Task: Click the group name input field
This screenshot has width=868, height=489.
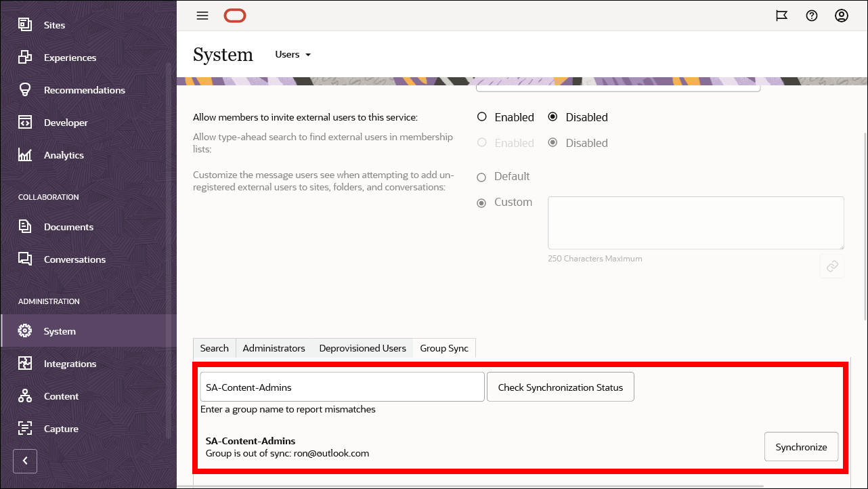Action: click(342, 387)
